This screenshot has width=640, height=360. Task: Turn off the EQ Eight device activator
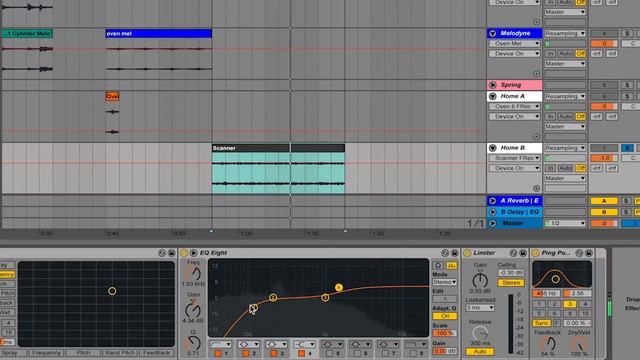click(x=184, y=253)
